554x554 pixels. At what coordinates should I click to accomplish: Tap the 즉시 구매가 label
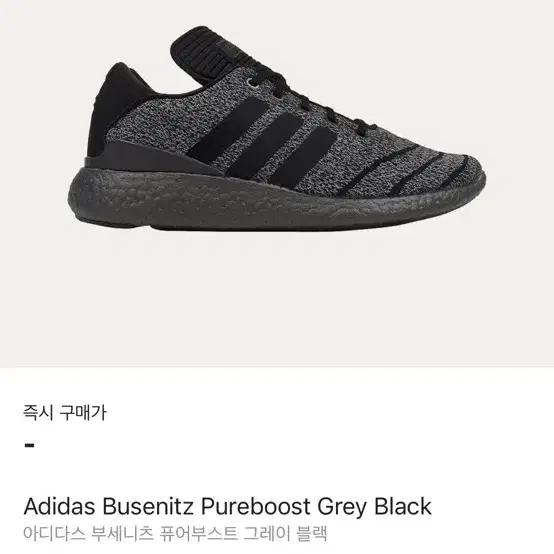pyautogui.click(x=65, y=412)
